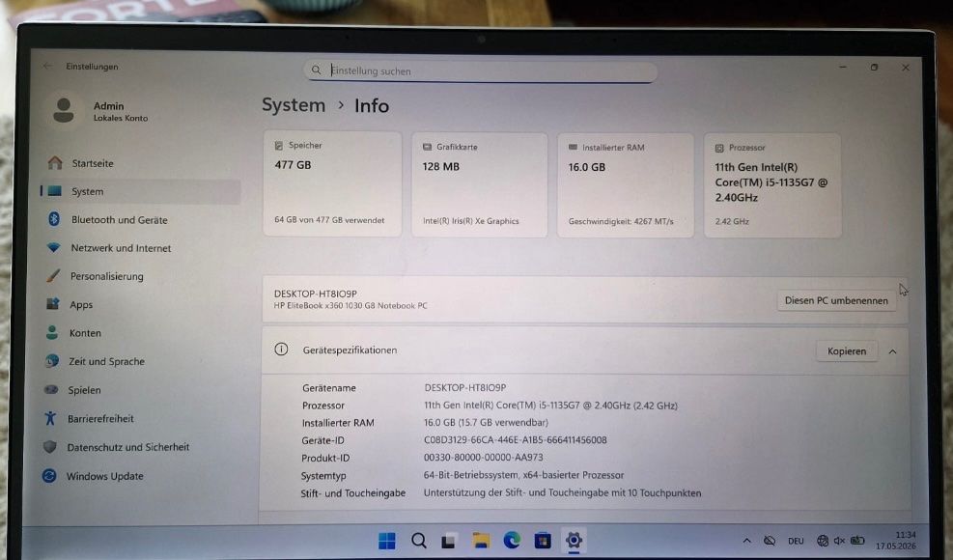Click the magnifier icon in settings search
The image size is (953, 560).
(x=316, y=70)
